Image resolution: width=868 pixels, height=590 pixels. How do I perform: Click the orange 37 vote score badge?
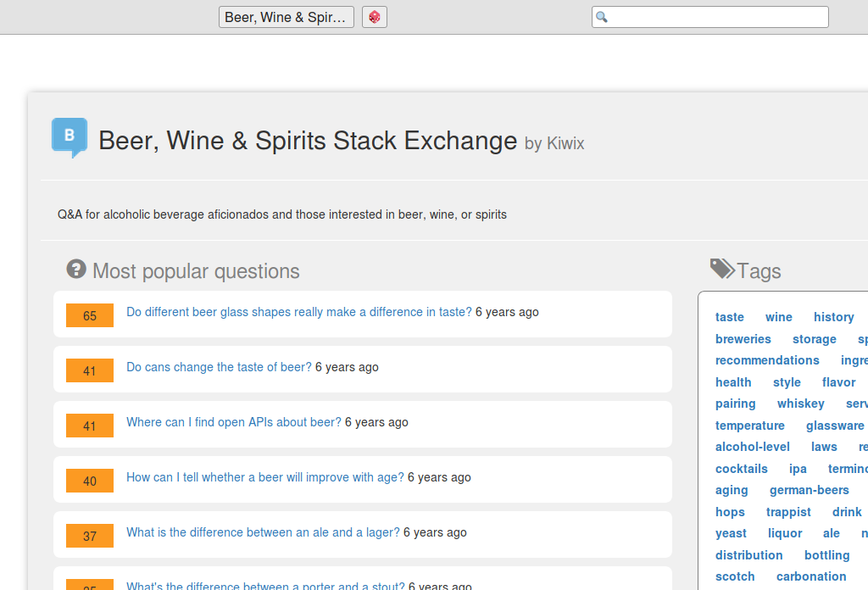click(90, 536)
